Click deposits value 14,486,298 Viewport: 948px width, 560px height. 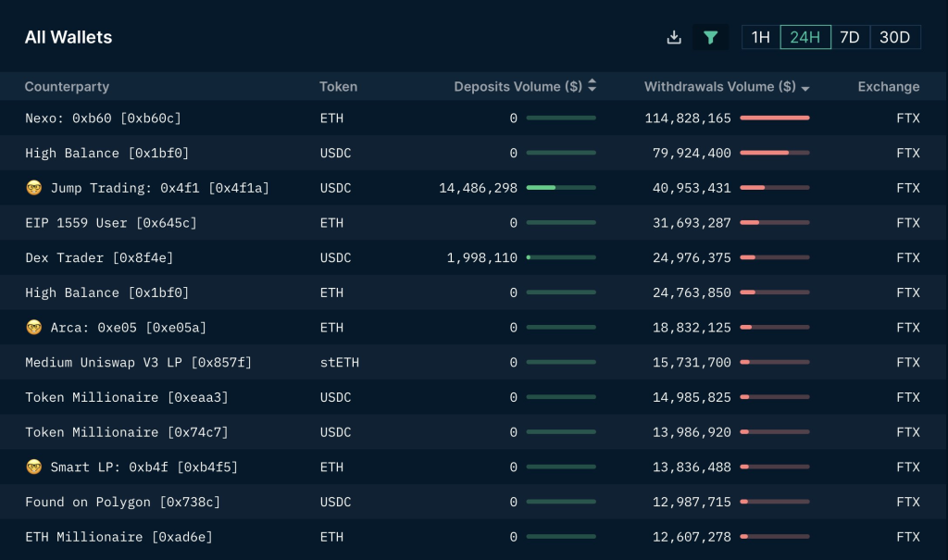(479, 188)
